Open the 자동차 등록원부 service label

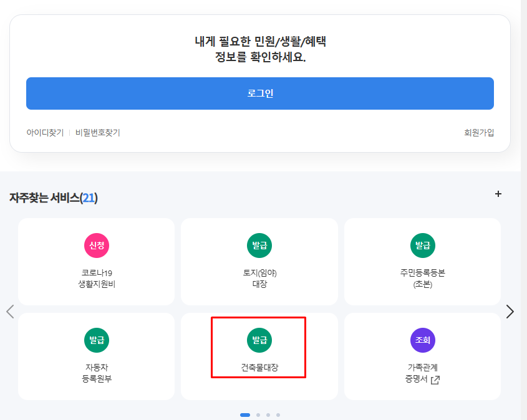pyautogui.click(x=97, y=373)
